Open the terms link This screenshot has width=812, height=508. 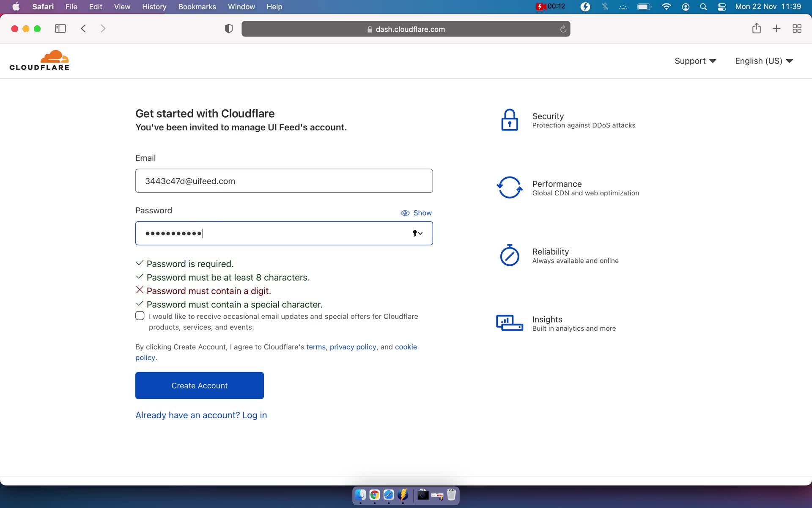click(x=316, y=347)
